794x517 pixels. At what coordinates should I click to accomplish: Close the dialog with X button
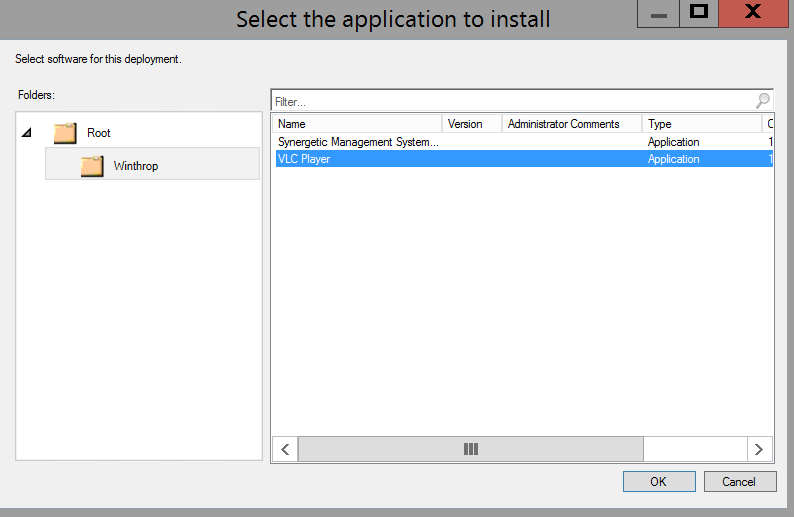coord(753,14)
